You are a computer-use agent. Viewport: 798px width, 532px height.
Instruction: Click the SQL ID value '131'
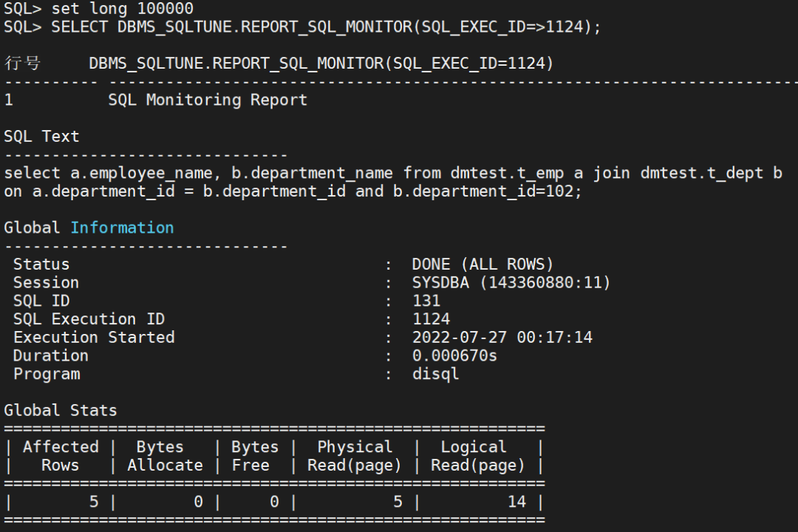[x=427, y=300]
